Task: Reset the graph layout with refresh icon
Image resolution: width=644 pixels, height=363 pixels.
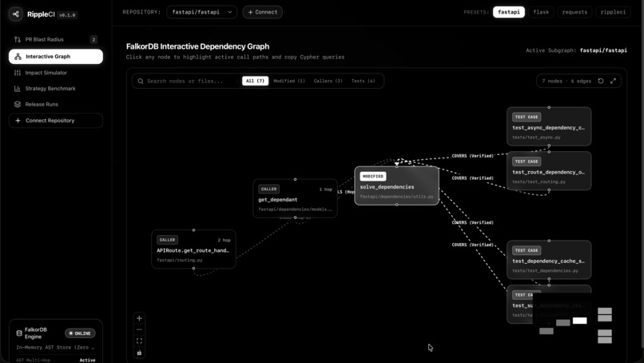Action: tap(601, 81)
